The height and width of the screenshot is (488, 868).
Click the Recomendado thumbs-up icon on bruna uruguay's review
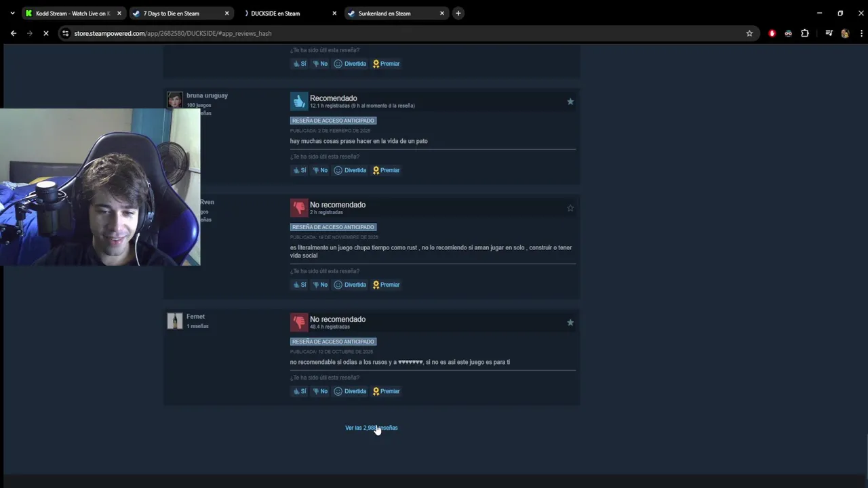click(299, 101)
